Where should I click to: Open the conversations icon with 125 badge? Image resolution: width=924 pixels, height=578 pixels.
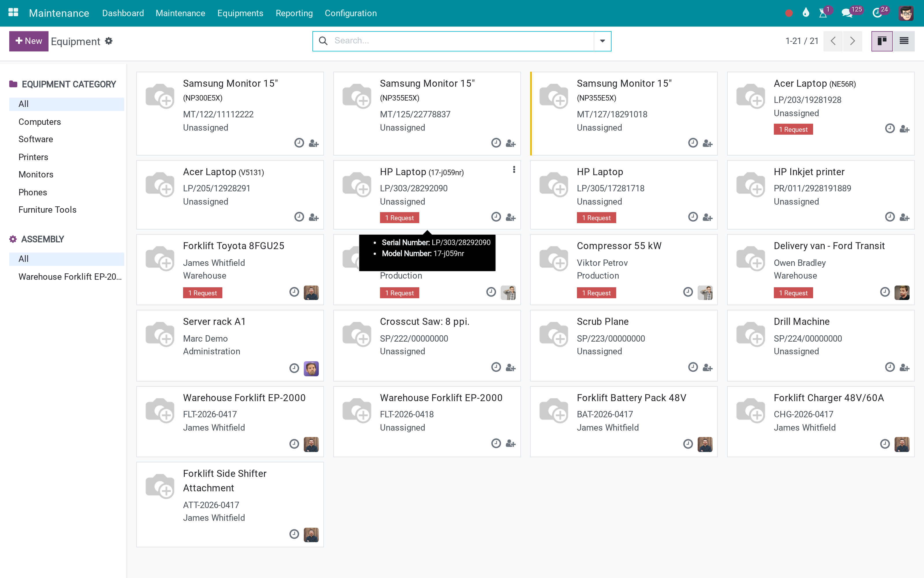[x=847, y=13]
